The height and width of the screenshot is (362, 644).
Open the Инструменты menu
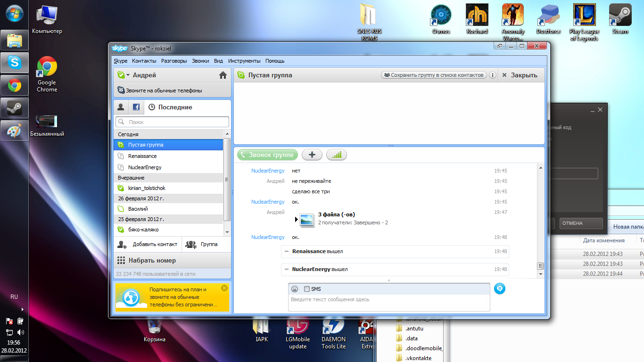(244, 61)
